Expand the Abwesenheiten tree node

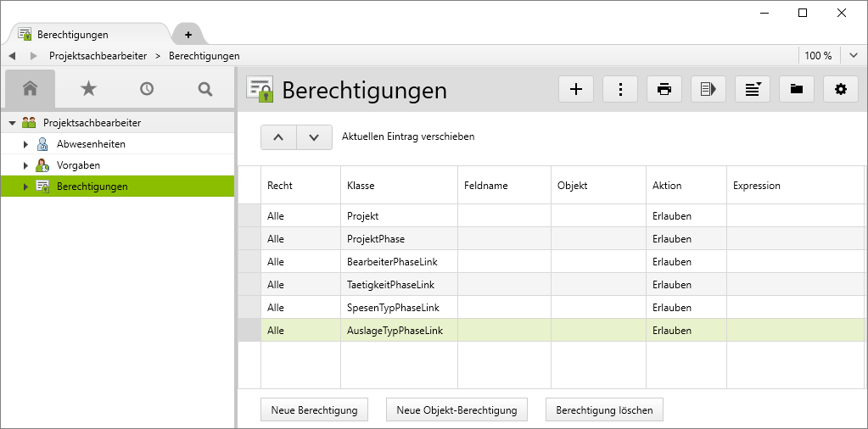click(26, 144)
